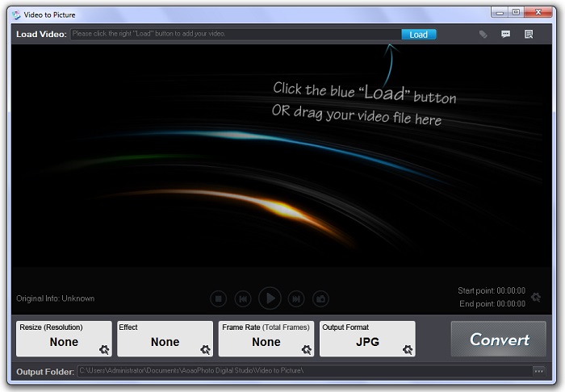Play the video with the play button

[270, 298]
